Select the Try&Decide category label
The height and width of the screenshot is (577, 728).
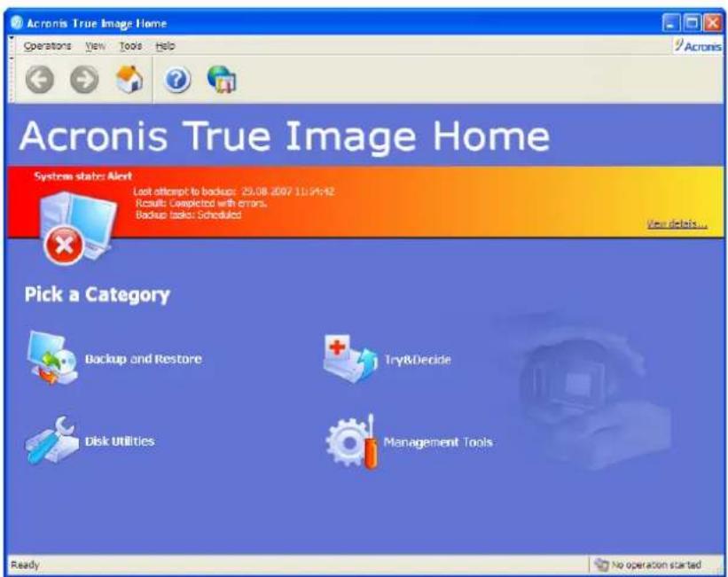coord(418,360)
